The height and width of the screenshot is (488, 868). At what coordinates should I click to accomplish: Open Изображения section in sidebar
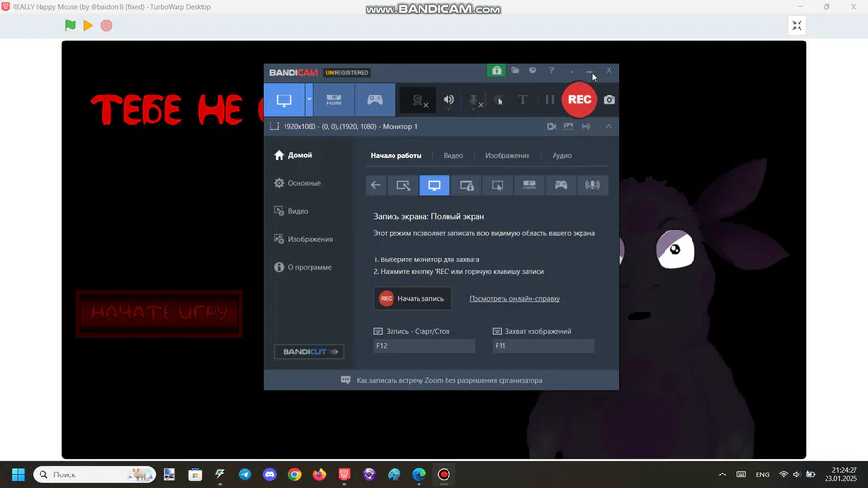tap(304, 239)
